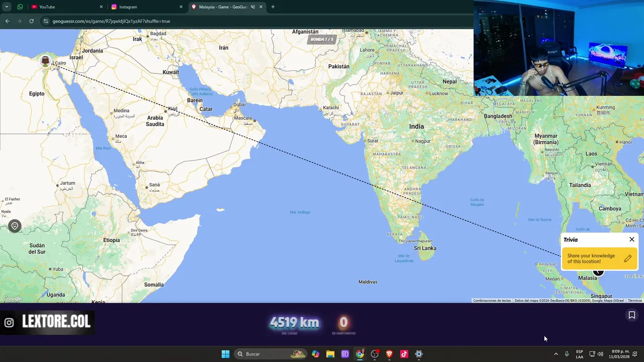The height and width of the screenshot is (362, 644).
Task: Open the clock showing 8:09 p. m.
Action: tap(620, 354)
